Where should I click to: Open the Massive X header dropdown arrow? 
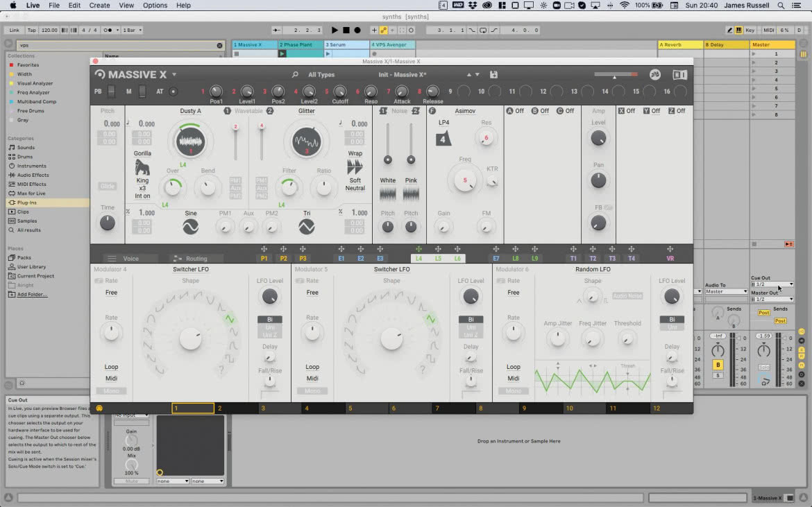pos(174,74)
